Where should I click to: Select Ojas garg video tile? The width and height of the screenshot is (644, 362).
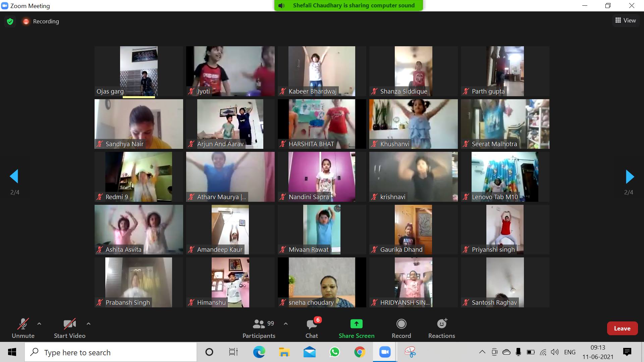click(139, 71)
